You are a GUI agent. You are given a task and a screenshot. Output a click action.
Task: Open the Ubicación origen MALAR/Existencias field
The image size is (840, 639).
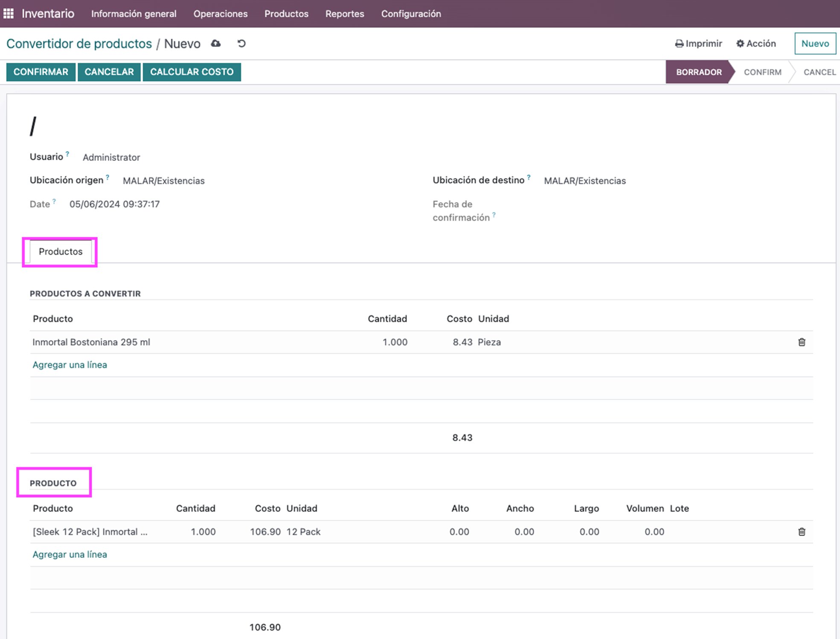[x=164, y=181]
